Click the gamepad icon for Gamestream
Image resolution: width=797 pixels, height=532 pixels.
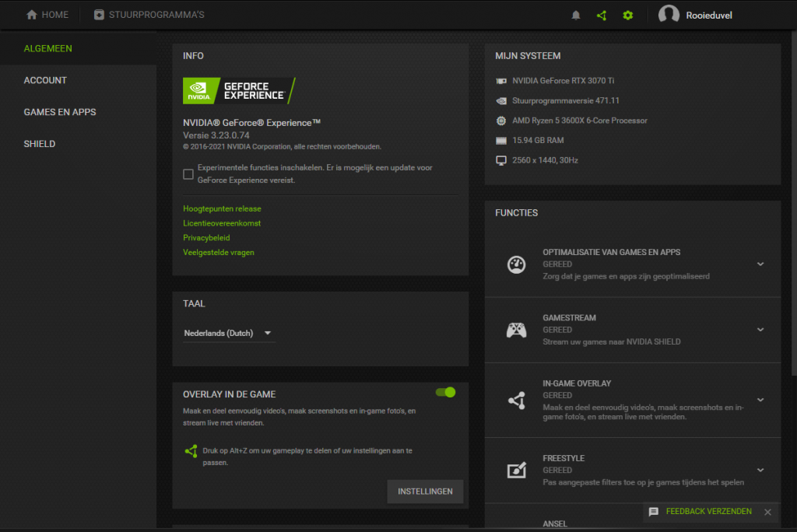(517, 330)
